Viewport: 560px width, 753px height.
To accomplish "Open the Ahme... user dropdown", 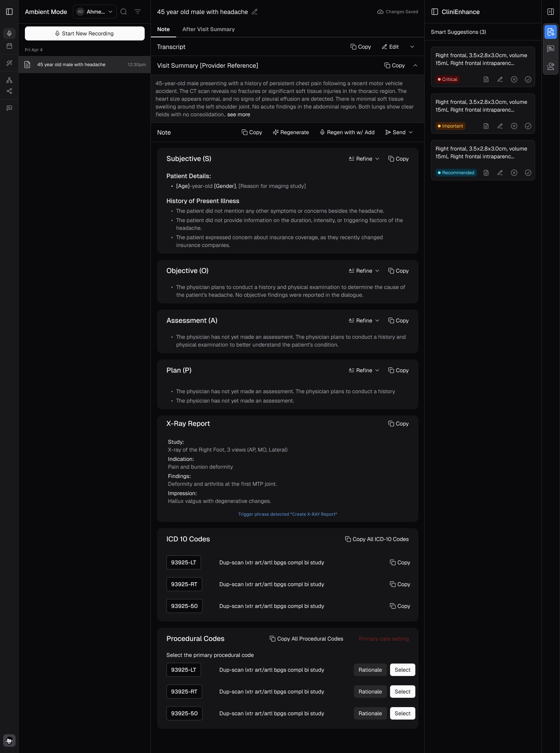I will [x=94, y=12].
